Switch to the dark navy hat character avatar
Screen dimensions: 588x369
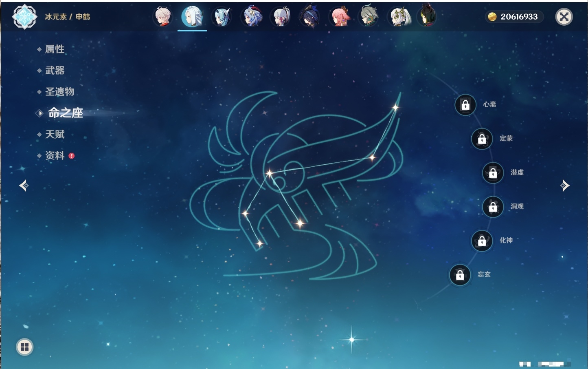click(310, 17)
